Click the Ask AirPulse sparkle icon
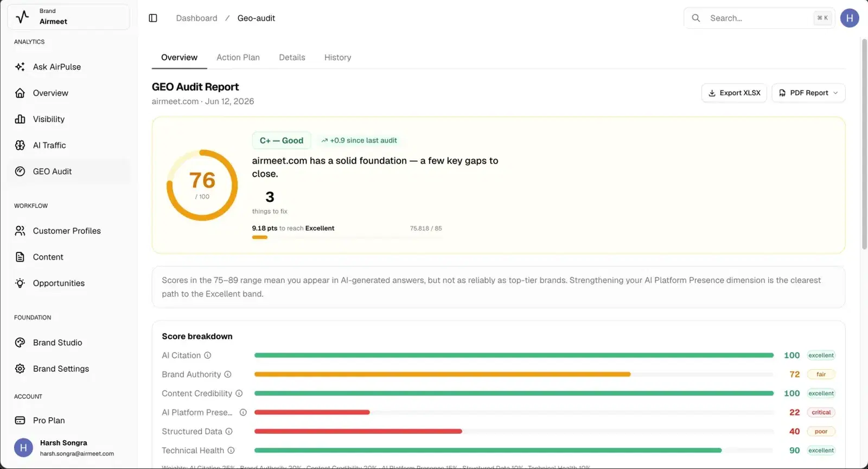The width and height of the screenshot is (868, 469). pyautogui.click(x=20, y=67)
